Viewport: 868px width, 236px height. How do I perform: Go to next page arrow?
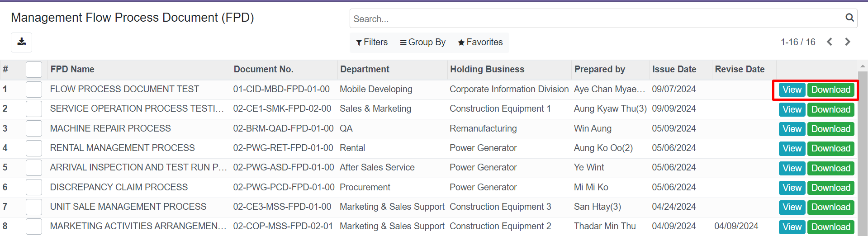[x=848, y=42]
